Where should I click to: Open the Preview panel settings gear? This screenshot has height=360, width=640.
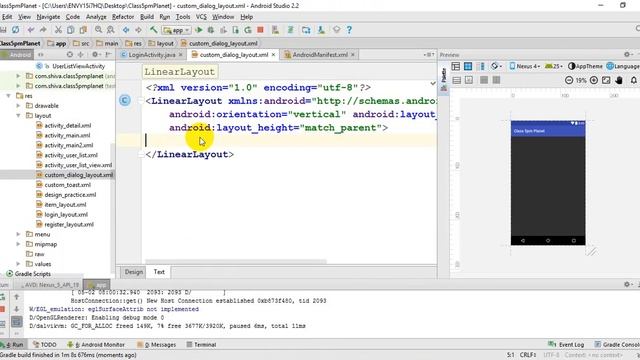tap(627, 54)
